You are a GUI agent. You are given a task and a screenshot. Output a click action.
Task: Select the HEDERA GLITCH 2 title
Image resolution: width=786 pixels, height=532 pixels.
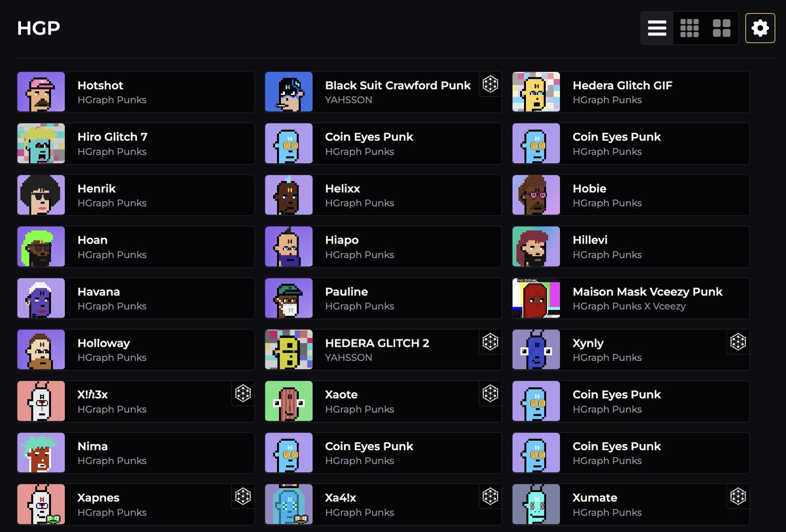377,343
